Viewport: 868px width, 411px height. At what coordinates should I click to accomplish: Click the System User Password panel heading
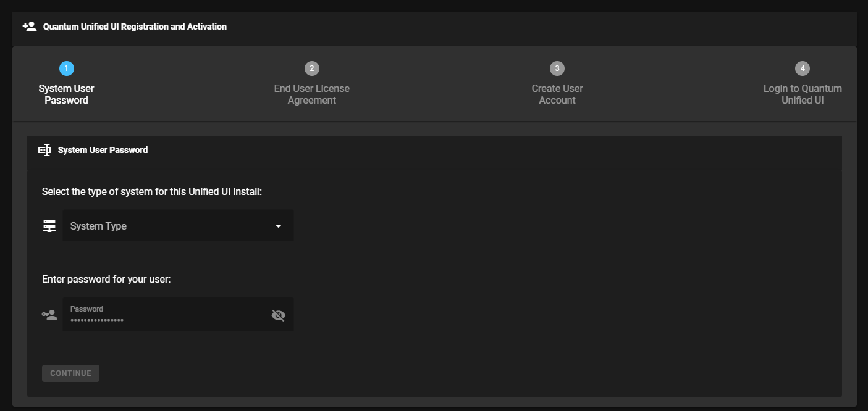(103, 150)
